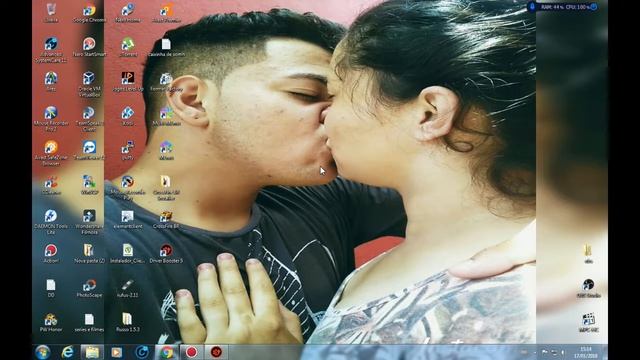640x360 pixels.
Task: Open the Russo 1.5.3 archive
Action: pyautogui.click(x=128, y=322)
